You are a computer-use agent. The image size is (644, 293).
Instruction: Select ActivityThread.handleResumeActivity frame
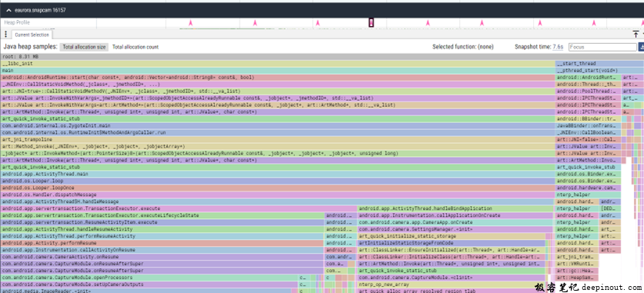[163, 229]
